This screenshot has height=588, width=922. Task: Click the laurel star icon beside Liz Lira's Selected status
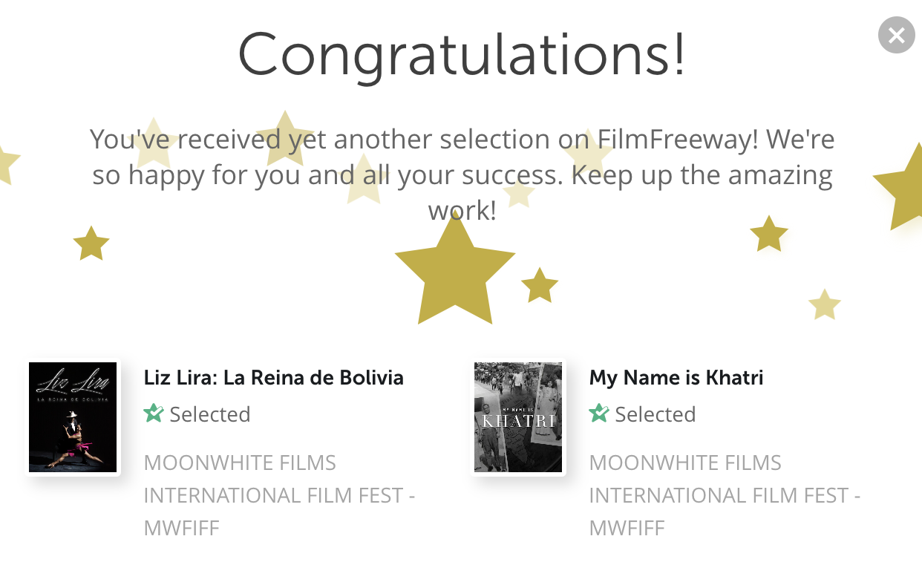click(x=154, y=414)
